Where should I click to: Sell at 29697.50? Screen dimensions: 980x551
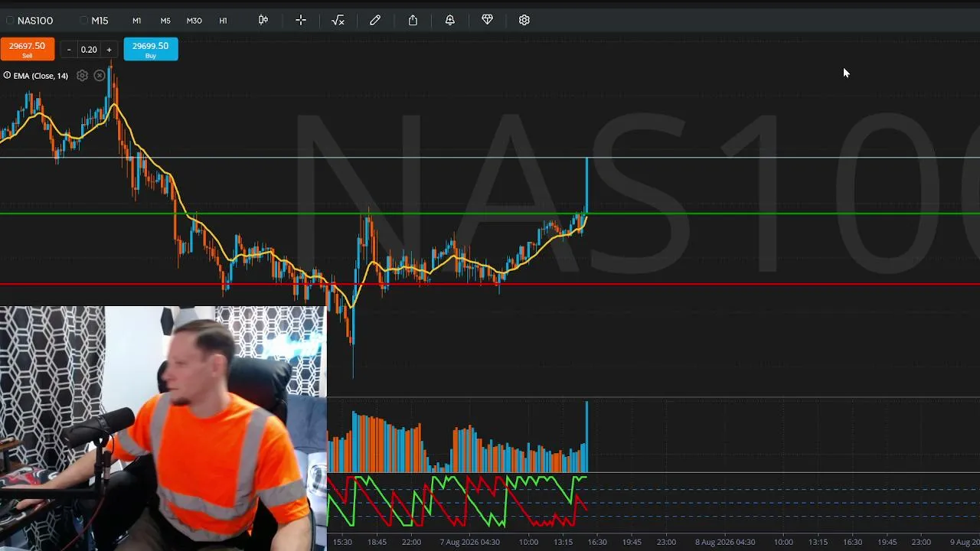click(27, 49)
